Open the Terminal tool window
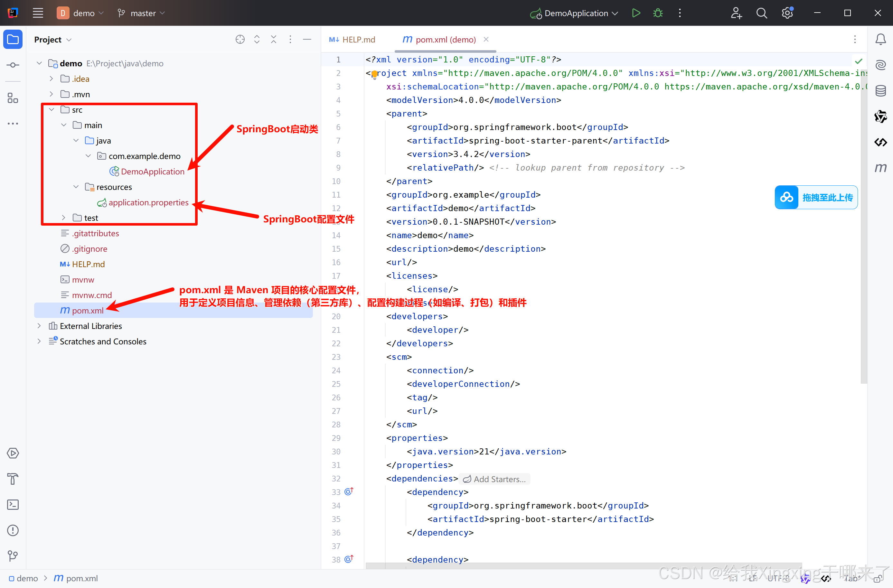This screenshot has height=588, width=893. pyautogui.click(x=13, y=505)
